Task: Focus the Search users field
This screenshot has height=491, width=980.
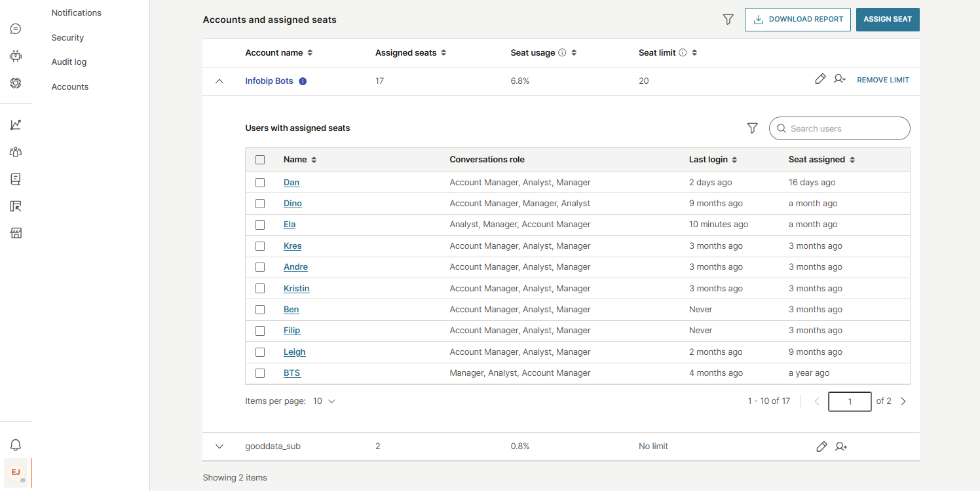Action: 840,128
